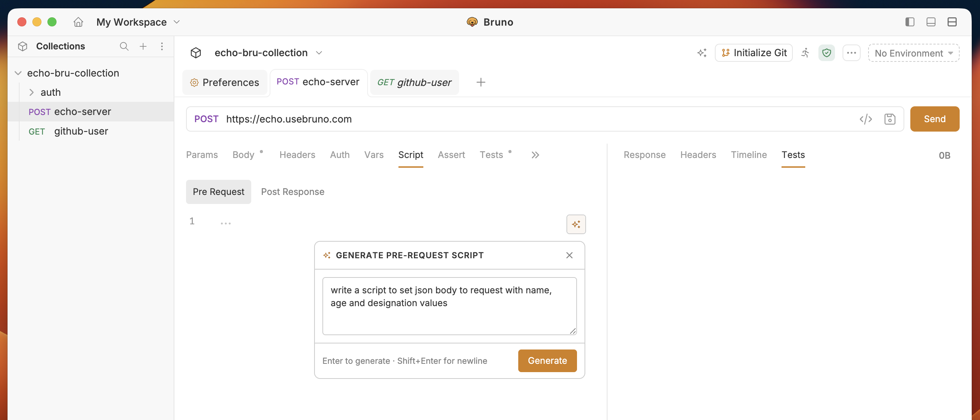Open the Collections kebab menu
The width and height of the screenshot is (980, 420).
(x=162, y=46)
